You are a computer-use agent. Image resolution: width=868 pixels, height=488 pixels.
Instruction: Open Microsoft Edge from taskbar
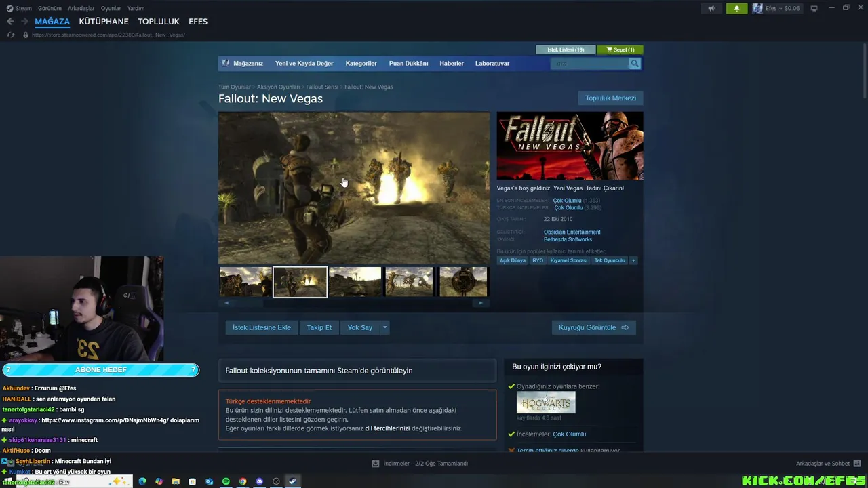coord(142,481)
